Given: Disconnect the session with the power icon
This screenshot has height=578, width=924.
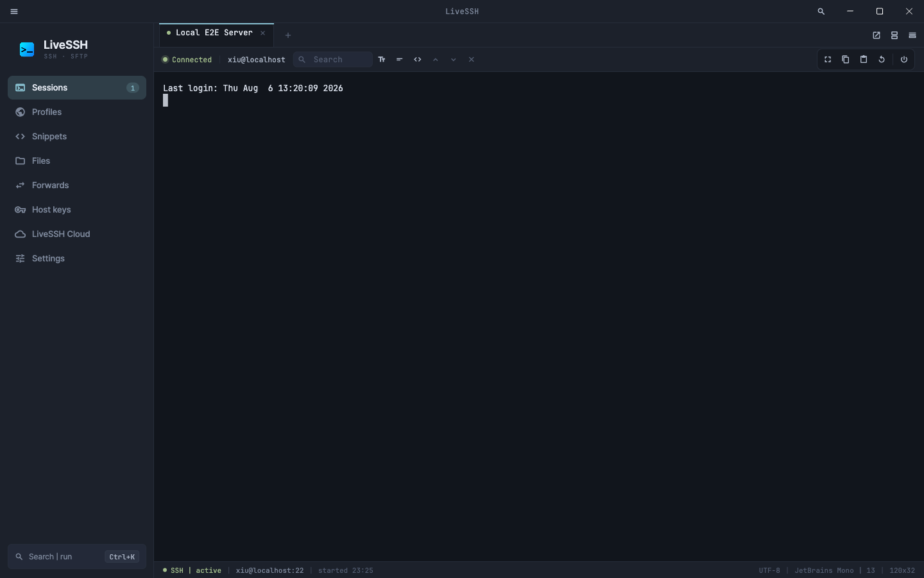Looking at the screenshot, I should pos(904,60).
